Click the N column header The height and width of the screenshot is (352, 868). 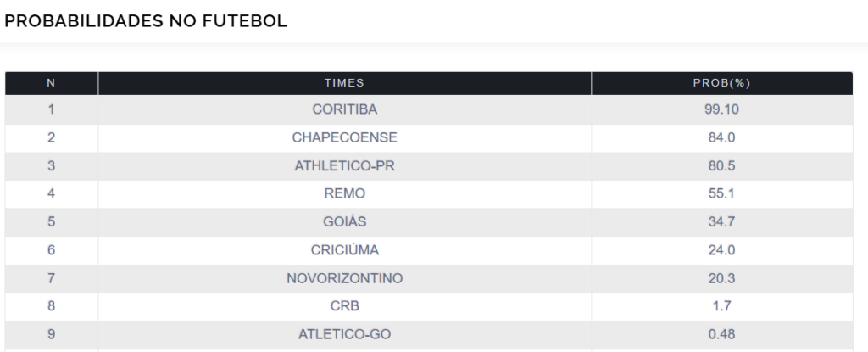coord(51,83)
